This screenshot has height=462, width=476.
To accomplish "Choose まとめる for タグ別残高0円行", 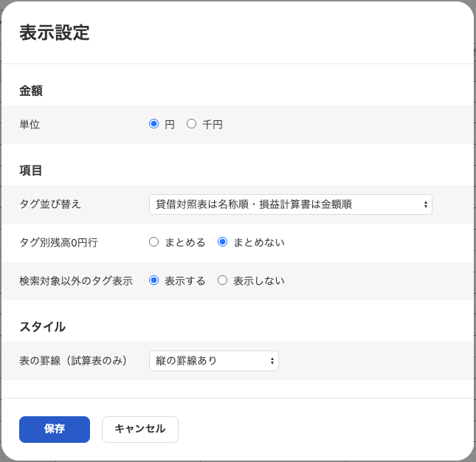I will pos(154,242).
